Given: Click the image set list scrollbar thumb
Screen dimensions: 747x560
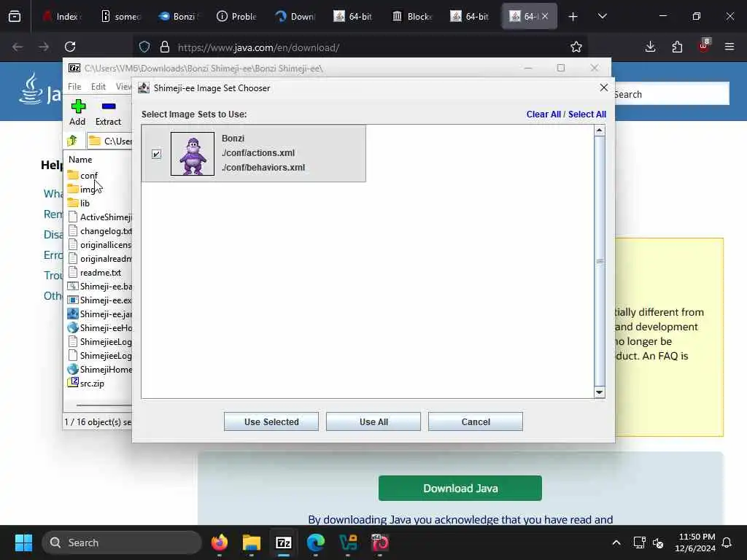Looking at the screenshot, I should (600, 261).
